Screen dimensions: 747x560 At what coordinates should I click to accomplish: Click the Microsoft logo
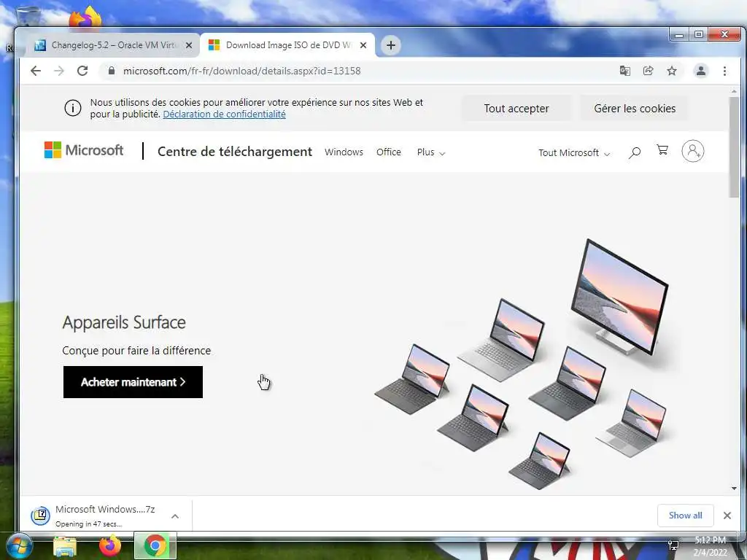(84, 150)
